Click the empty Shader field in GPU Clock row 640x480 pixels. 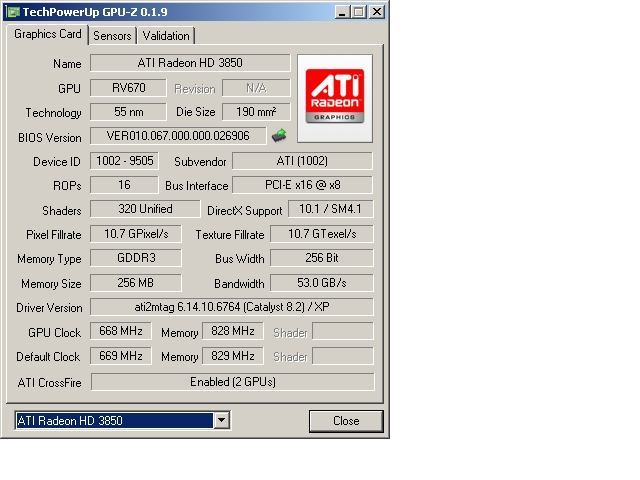click(x=343, y=331)
